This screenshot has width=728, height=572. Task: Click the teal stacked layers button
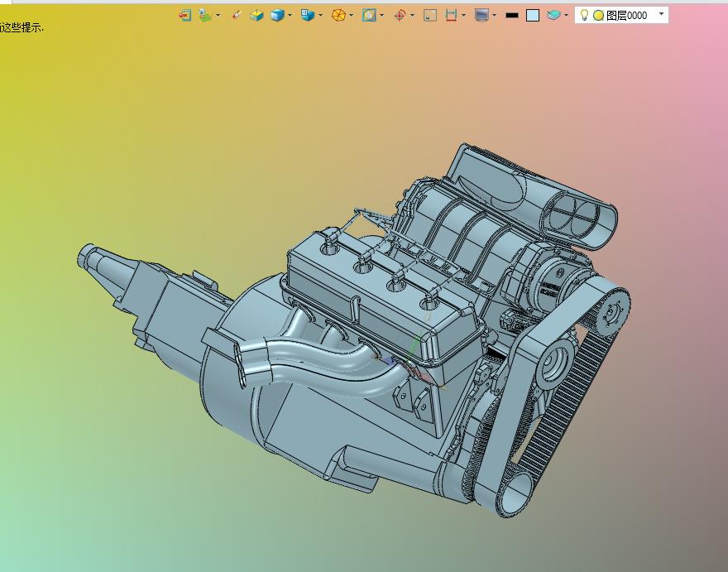coord(553,15)
